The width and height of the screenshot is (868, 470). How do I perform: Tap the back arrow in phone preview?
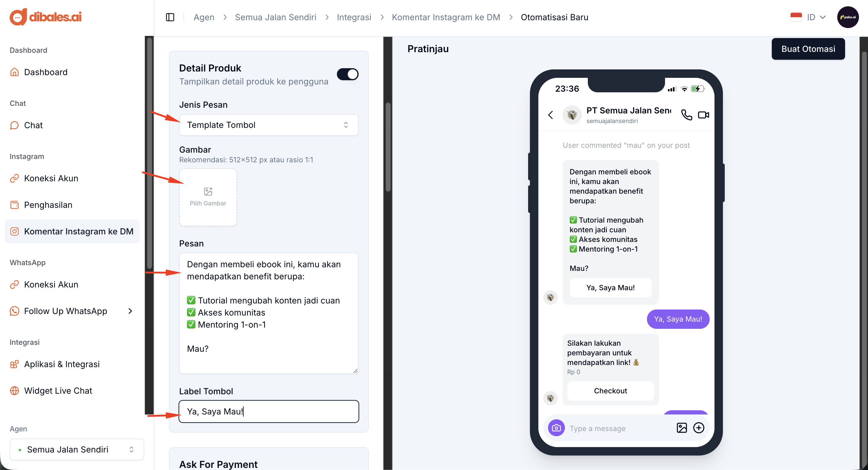[x=551, y=115]
